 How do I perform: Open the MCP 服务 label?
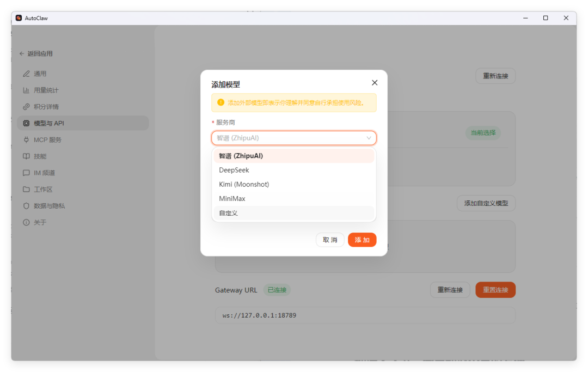[47, 139]
